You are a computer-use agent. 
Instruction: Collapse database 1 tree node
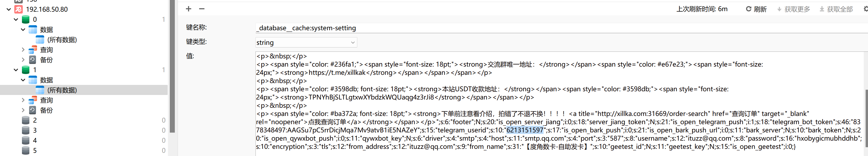(x=16, y=70)
